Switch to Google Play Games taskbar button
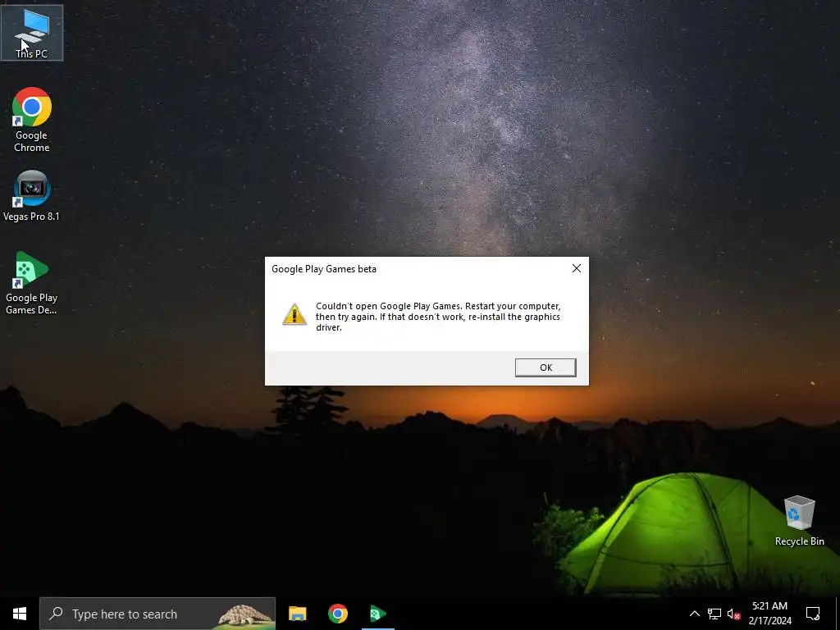Image resolution: width=840 pixels, height=630 pixels. tap(378, 614)
